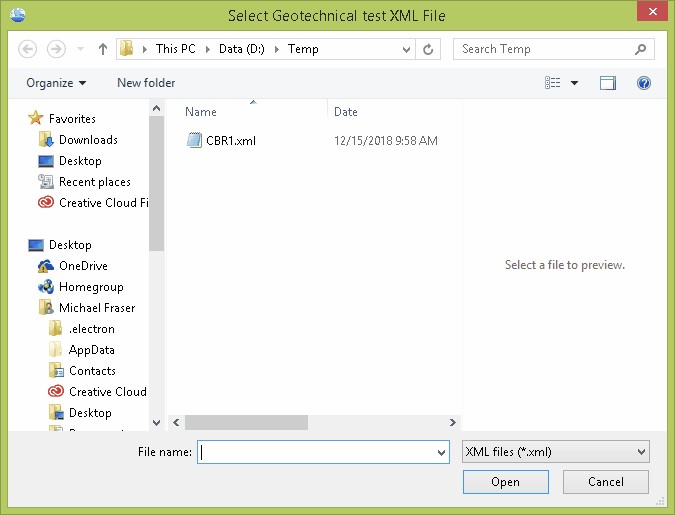Open the view options dropdown arrow
Image resolution: width=675 pixels, height=515 pixels.
pos(575,83)
